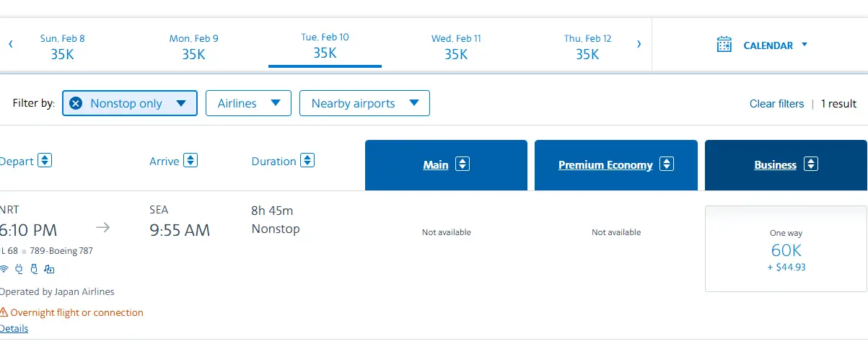
Task: Select the Wed, Feb 11 date tab
Action: 456,46
